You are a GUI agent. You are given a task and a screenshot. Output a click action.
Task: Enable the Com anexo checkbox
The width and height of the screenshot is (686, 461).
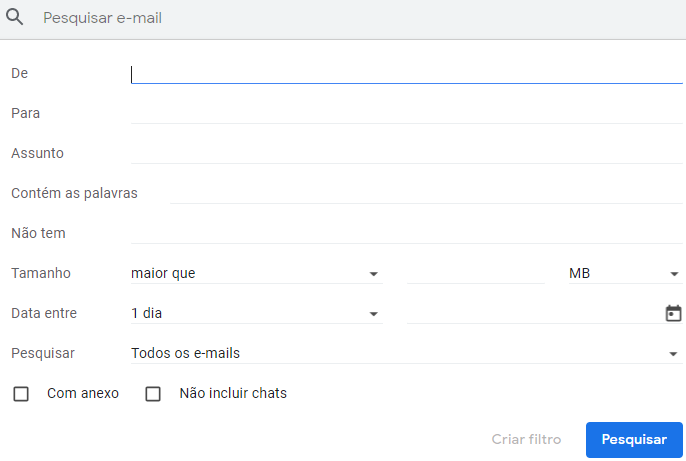(21, 394)
